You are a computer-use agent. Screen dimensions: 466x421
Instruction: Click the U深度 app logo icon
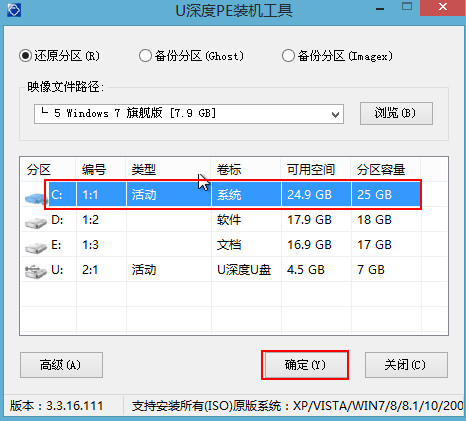click(14, 10)
